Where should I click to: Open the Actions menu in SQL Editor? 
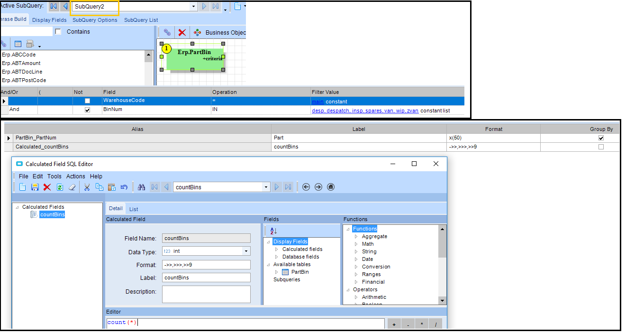[x=76, y=176]
